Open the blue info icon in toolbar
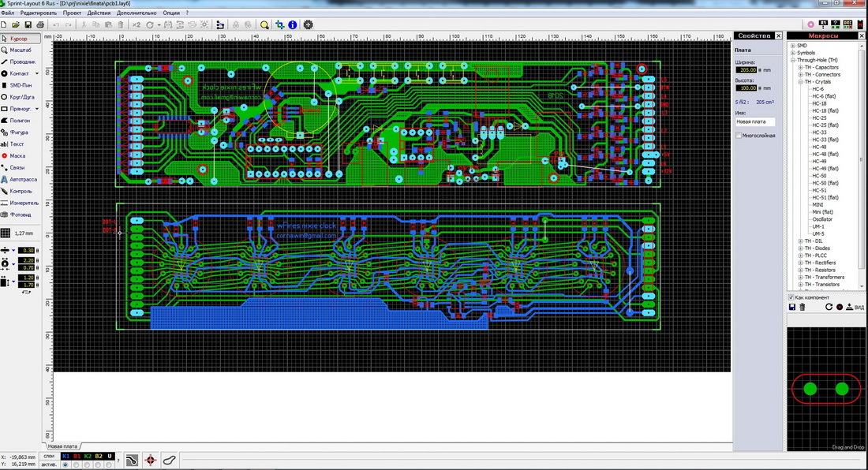 click(x=292, y=24)
